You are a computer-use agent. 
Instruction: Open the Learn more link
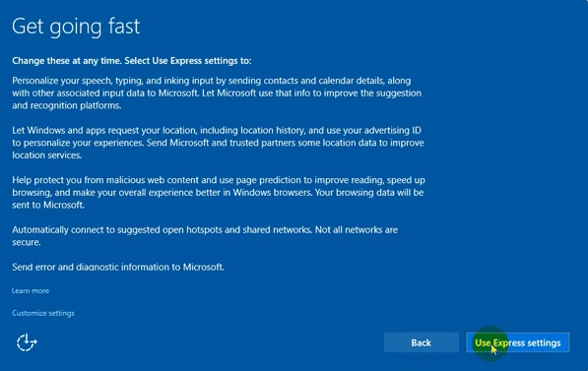[31, 291]
